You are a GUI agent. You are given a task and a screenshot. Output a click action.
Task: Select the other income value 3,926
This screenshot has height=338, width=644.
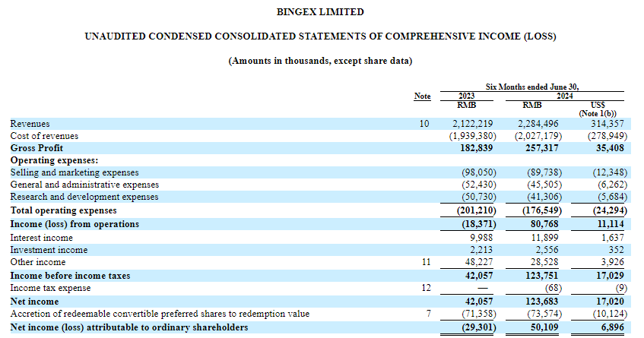click(x=613, y=262)
